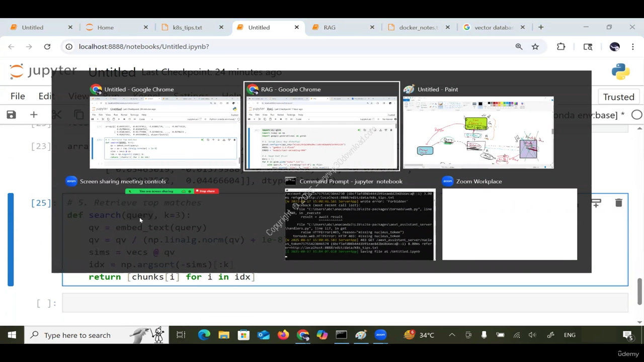Click the return chunks code line
The width and height of the screenshot is (644, 362).
(172, 277)
